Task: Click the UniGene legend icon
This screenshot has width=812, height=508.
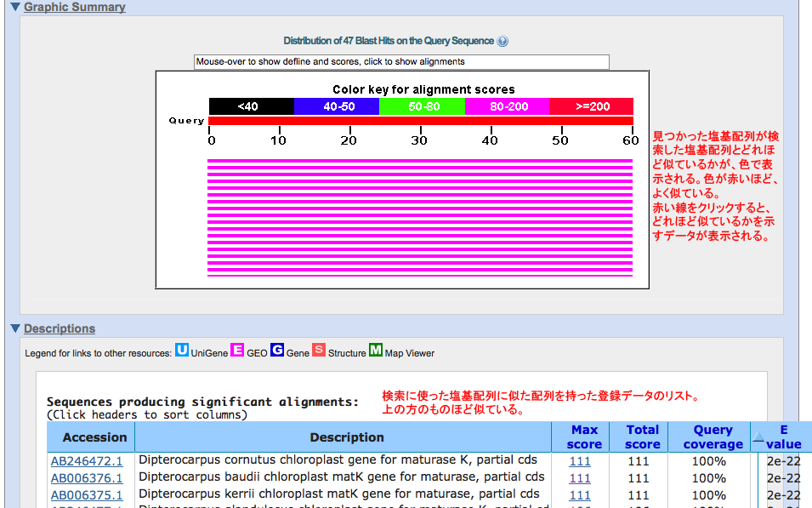Action: click(x=182, y=351)
